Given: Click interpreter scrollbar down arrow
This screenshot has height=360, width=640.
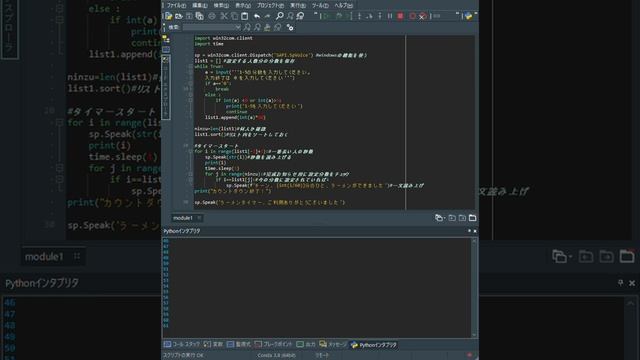Looking at the screenshot, I should coord(474,335).
